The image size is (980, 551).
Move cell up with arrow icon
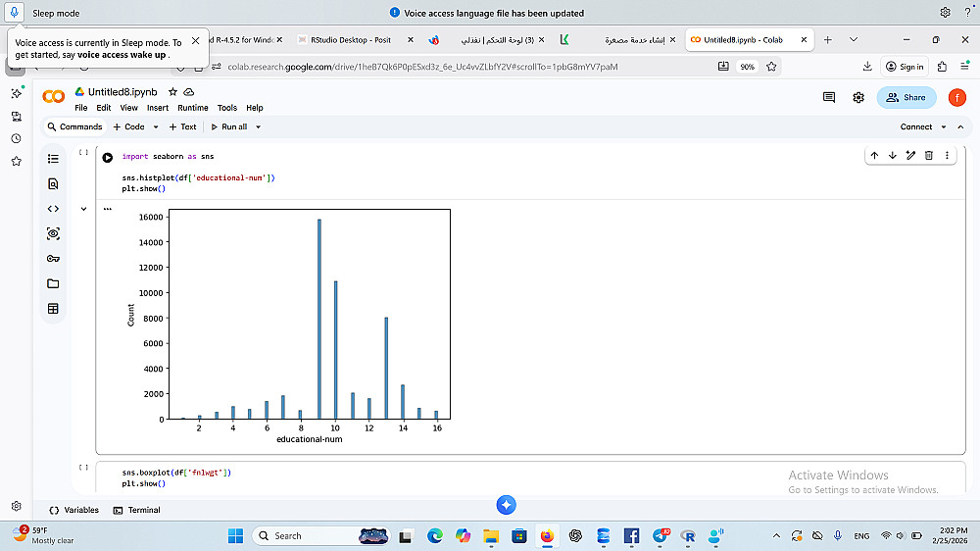(x=874, y=155)
